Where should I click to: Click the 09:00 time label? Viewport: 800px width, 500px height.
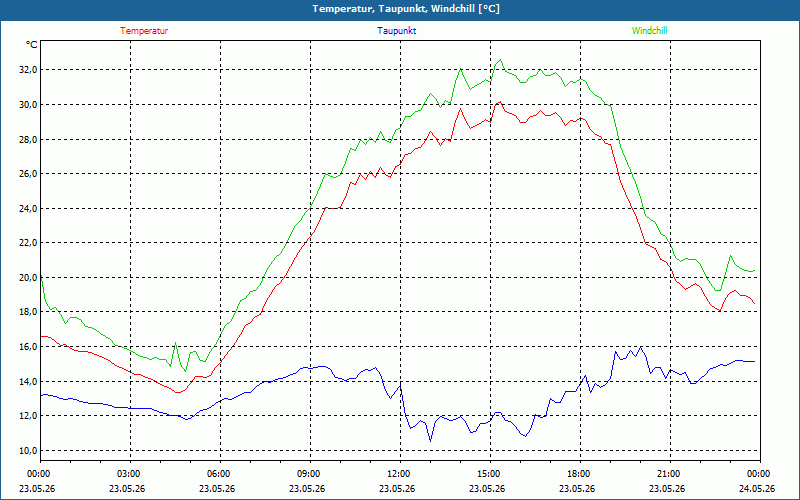click(310, 474)
